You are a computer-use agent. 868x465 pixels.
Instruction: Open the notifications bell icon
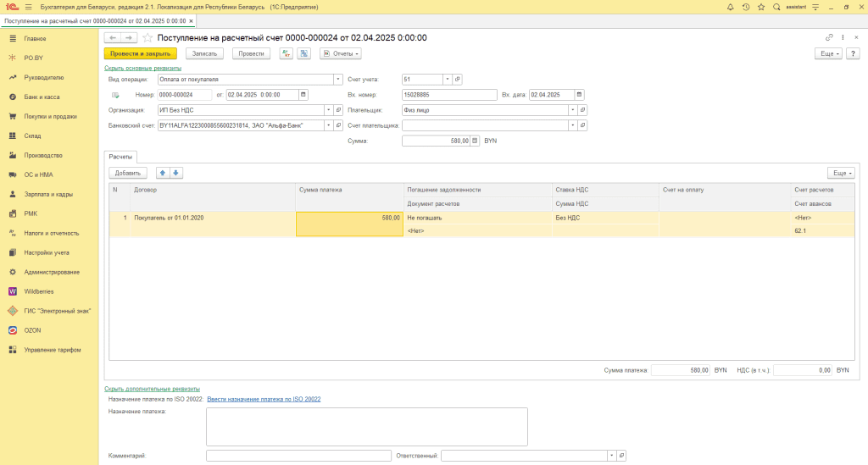tap(730, 7)
